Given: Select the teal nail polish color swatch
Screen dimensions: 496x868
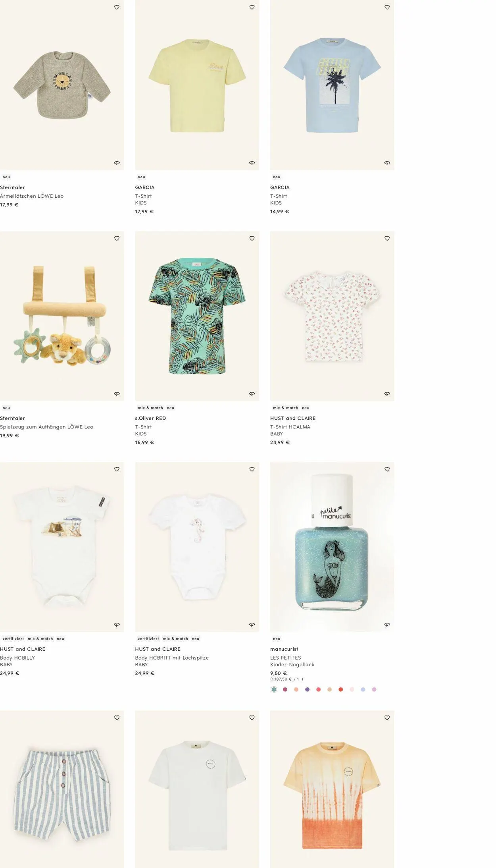Looking at the screenshot, I should (274, 689).
